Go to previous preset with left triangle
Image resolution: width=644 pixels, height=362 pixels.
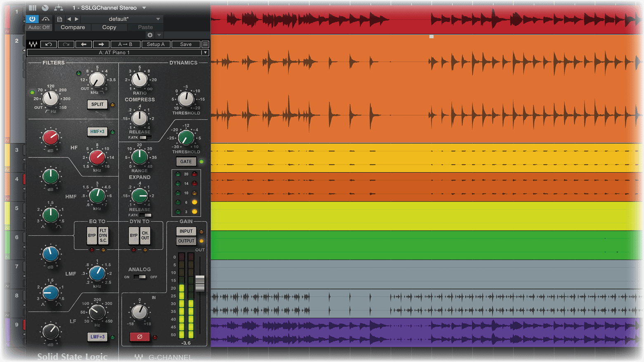pyautogui.click(x=69, y=19)
